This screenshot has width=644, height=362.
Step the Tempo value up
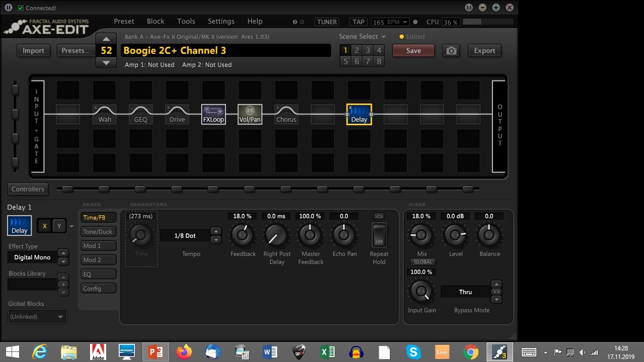(x=216, y=231)
